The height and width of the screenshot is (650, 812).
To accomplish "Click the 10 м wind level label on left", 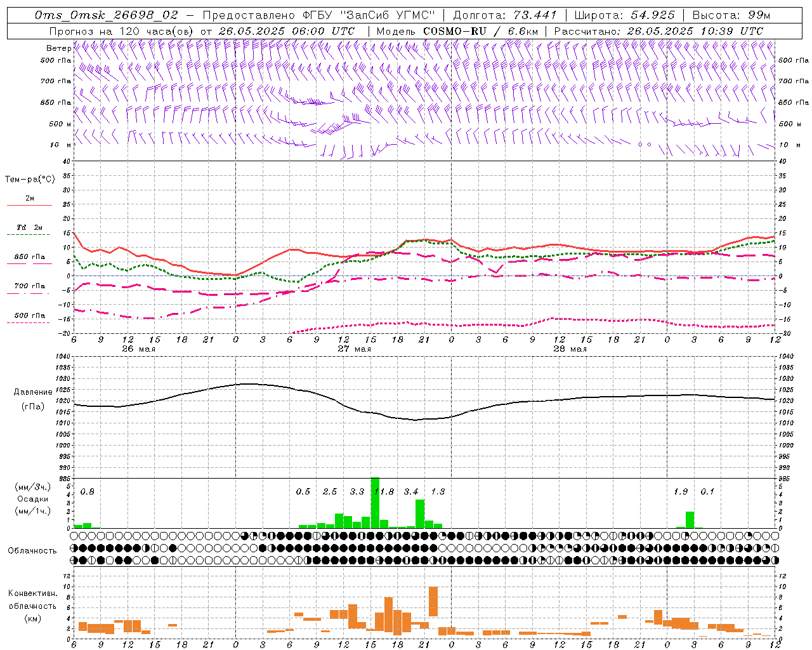I will (62, 145).
